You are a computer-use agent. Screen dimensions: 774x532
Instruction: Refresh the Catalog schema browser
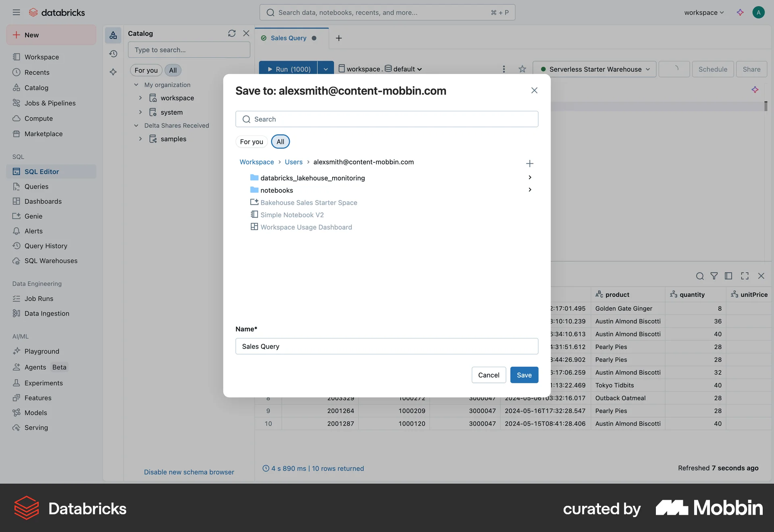click(x=231, y=33)
